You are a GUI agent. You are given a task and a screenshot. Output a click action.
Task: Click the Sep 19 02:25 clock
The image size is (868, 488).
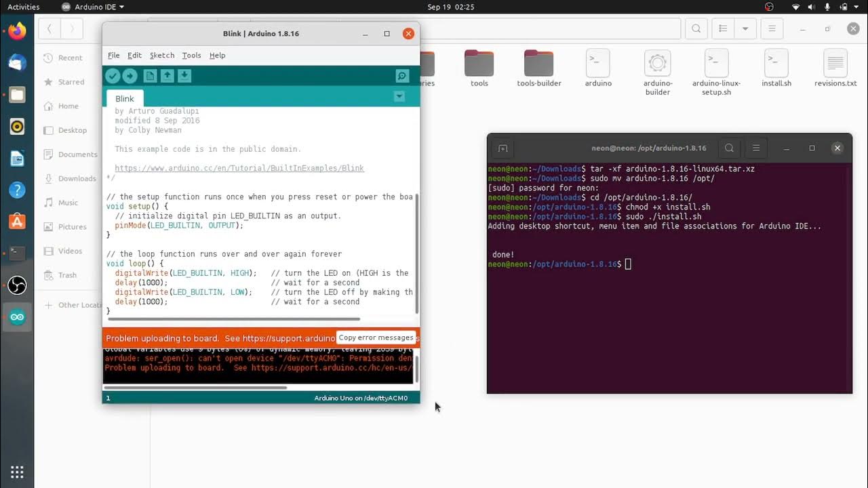point(451,7)
